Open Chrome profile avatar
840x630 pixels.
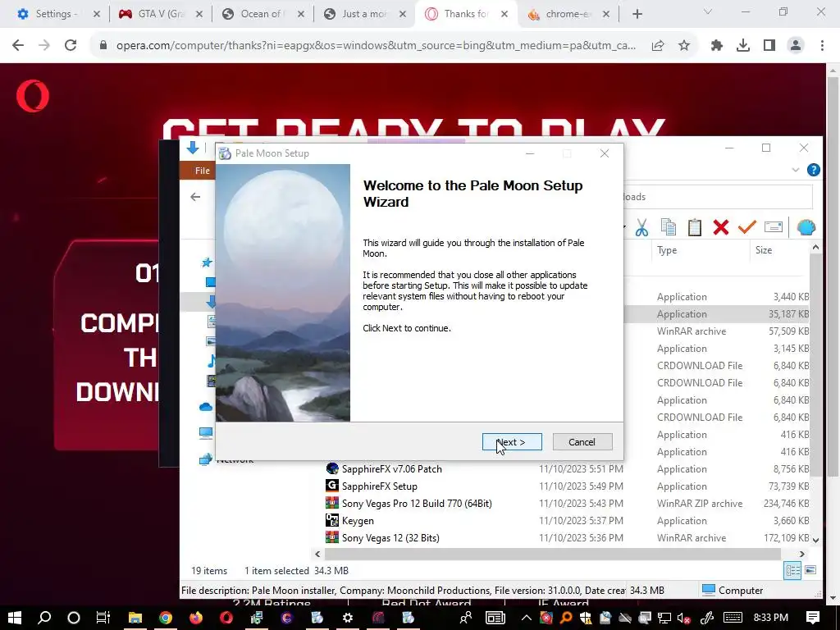tap(796, 46)
